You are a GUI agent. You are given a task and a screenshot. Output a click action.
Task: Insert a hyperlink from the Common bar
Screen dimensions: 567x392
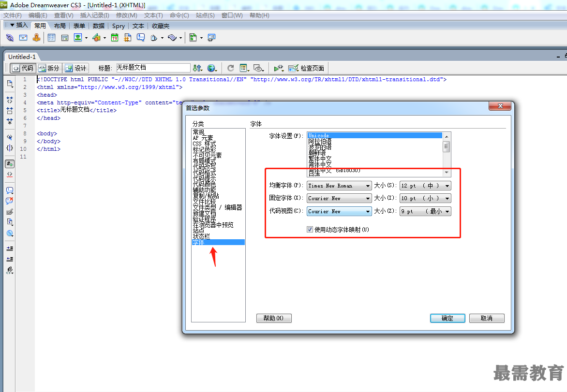pyautogui.click(x=10, y=38)
